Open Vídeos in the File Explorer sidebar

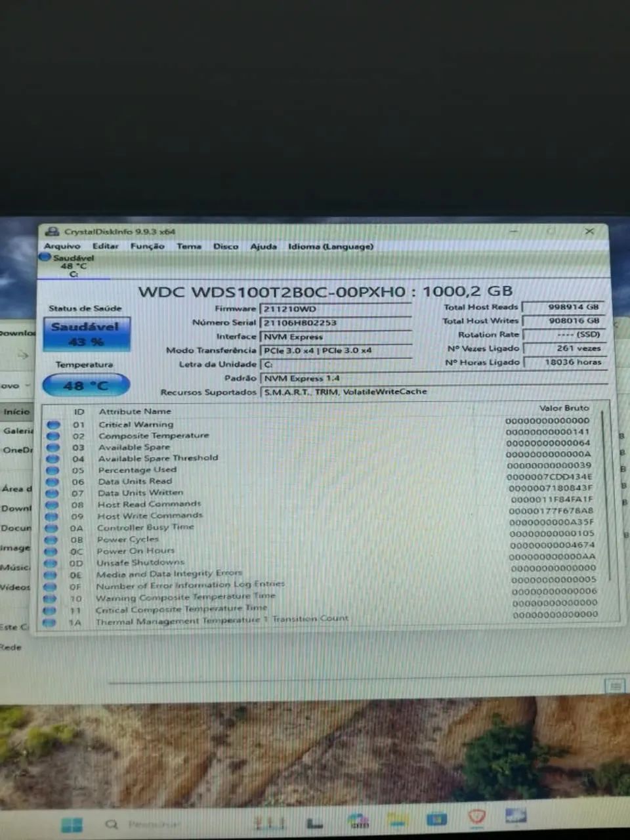(x=15, y=587)
